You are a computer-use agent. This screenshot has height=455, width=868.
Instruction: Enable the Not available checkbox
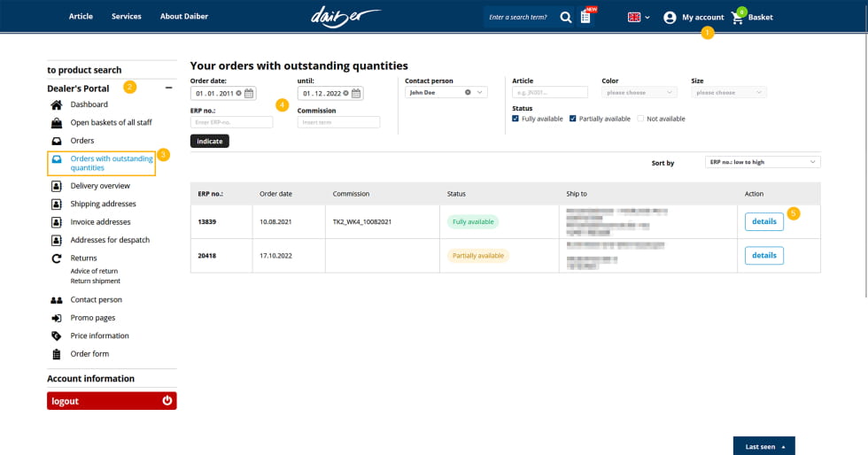(640, 119)
